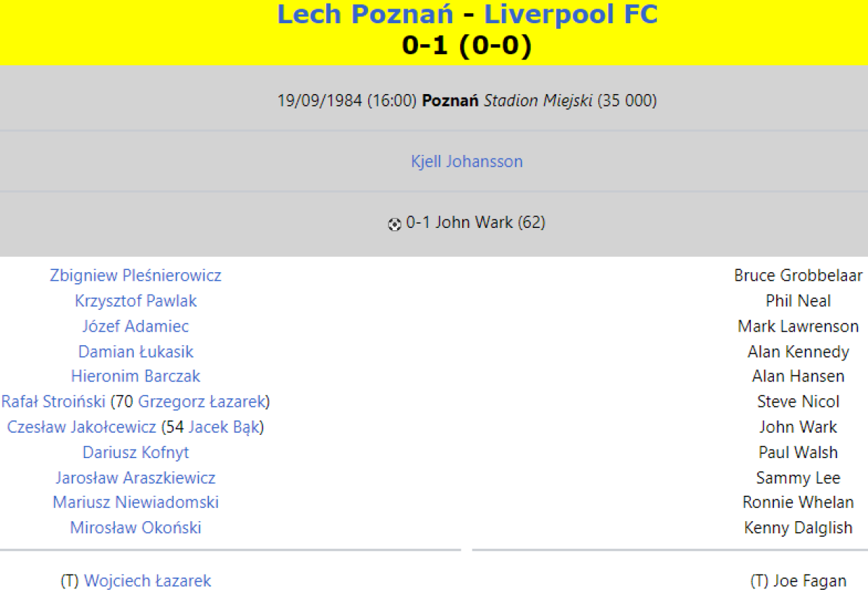This screenshot has width=868, height=592.
Task: Open the Liverpool FC team link
Action: tap(571, 14)
